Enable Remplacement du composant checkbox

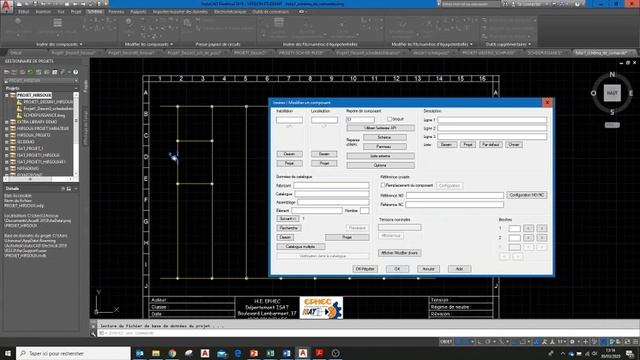pyautogui.click(x=383, y=185)
